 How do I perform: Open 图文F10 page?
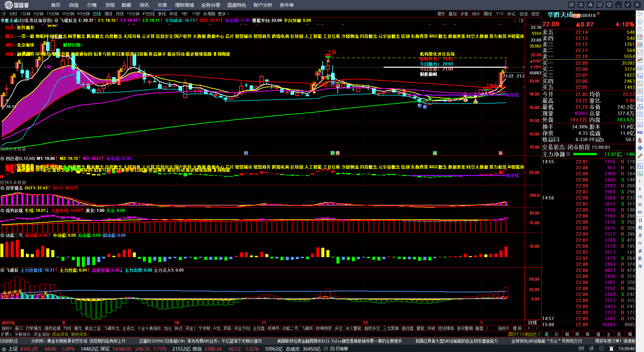pyautogui.click(x=516, y=334)
